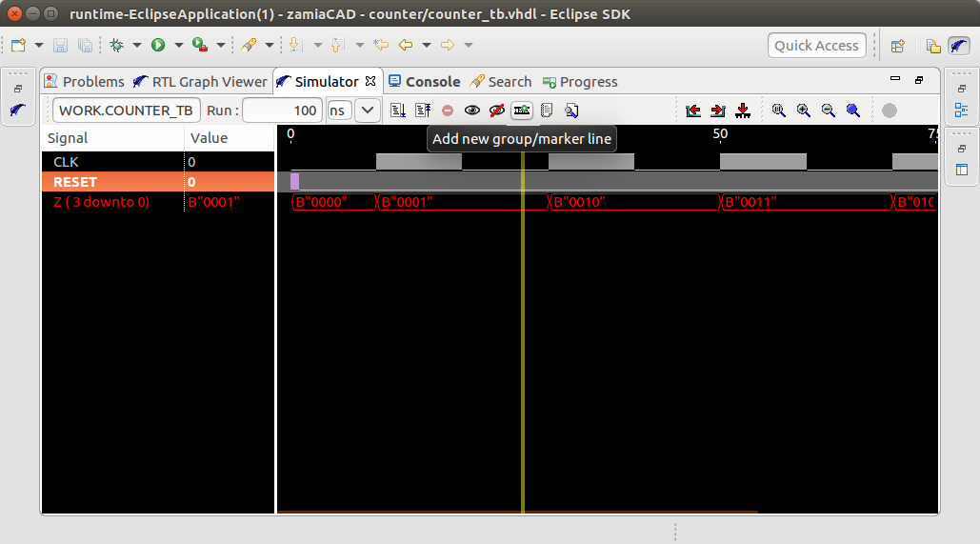980x544 pixels.
Task: Click the green Run button
Action: click(158, 45)
